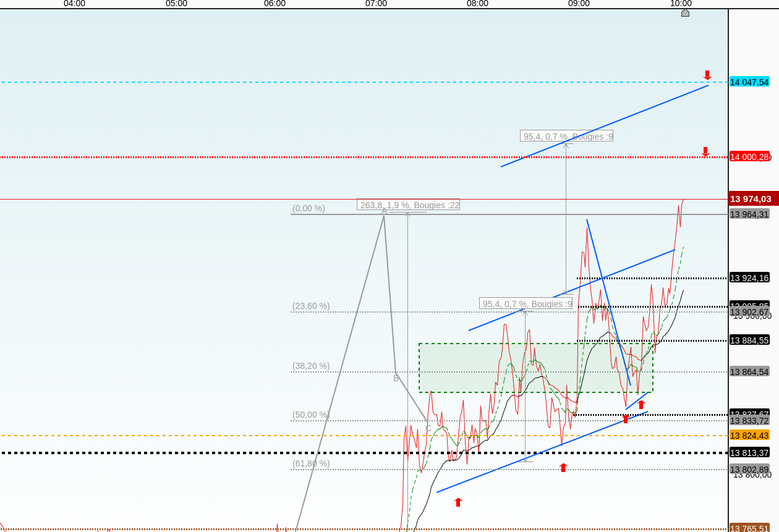Screen dimensions: 779x532
Task: Click the '263,8, 1,9 %, Bougies :22' measurement label
Action: (408, 205)
